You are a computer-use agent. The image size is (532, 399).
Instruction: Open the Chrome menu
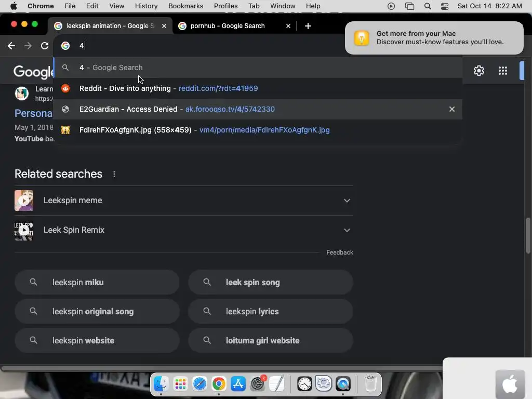point(41,6)
